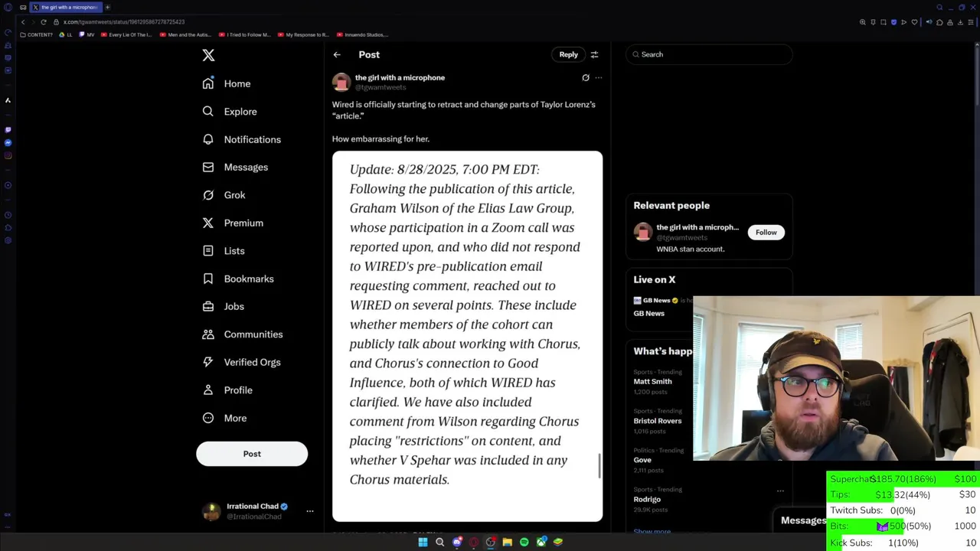Viewport: 980px width, 551px height.
Task: Click the address bar URL
Action: (123, 22)
